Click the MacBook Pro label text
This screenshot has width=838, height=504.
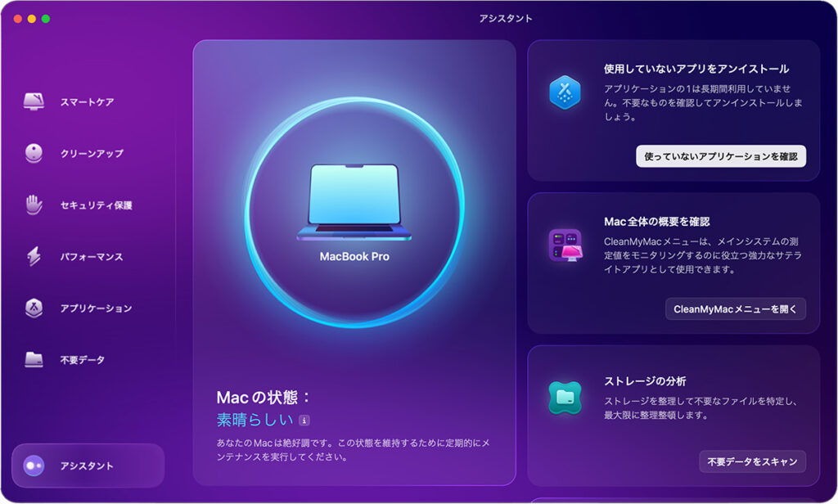(x=354, y=257)
